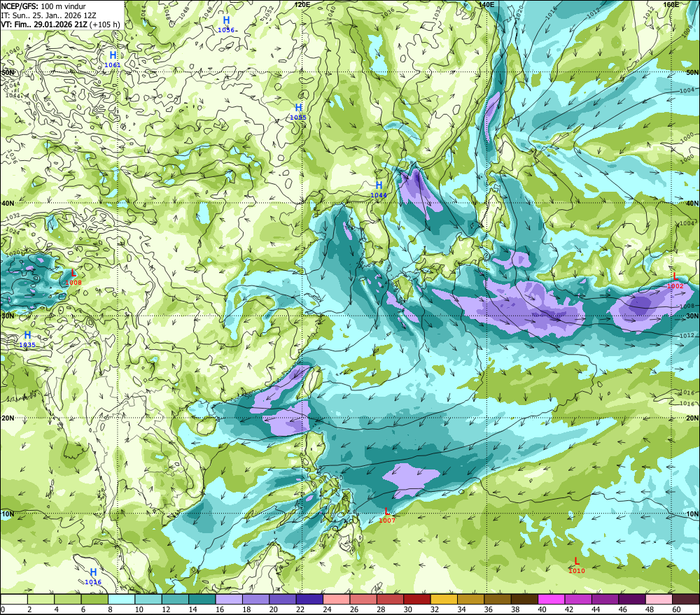Click the '(+105 h)' forecast hour text
Viewport: 700px width, 615px height.
(x=105, y=24)
